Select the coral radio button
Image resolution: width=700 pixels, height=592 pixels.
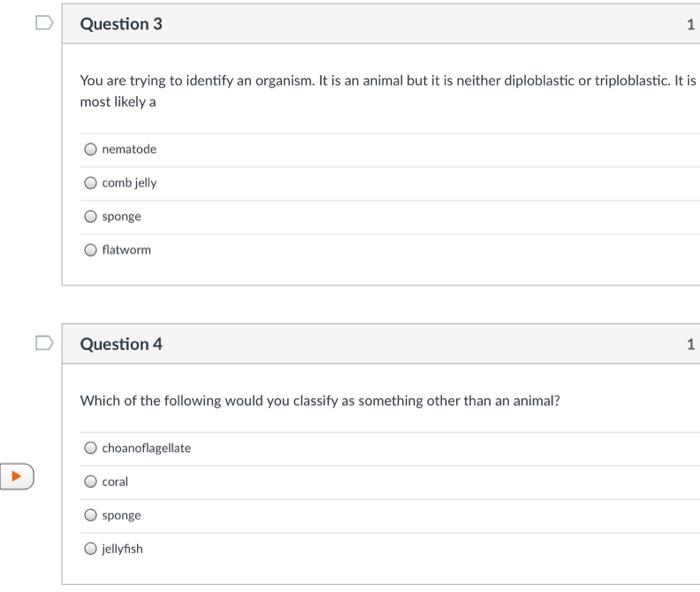[91, 482]
